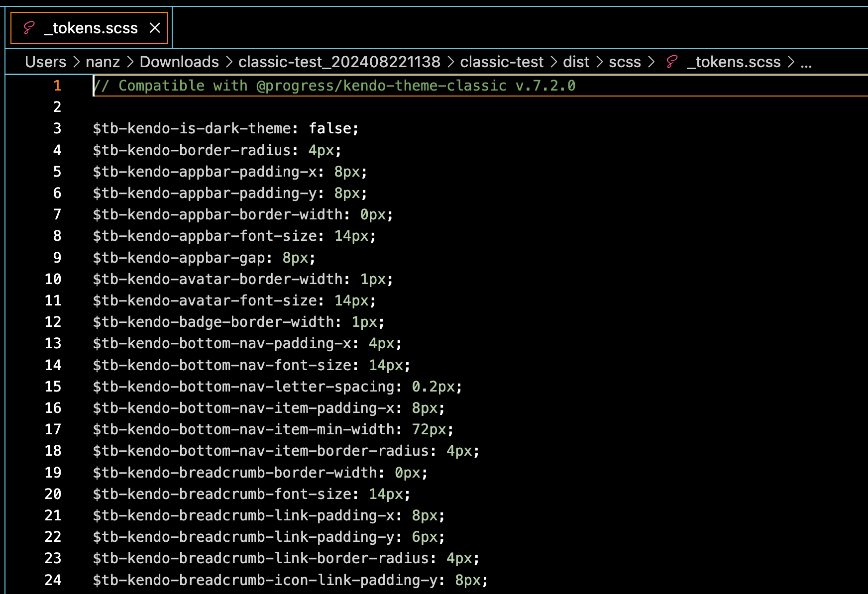
Task: Click the variable $tb-kendo-breadcrumb-link-padding-y
Action: pos(243,537)
